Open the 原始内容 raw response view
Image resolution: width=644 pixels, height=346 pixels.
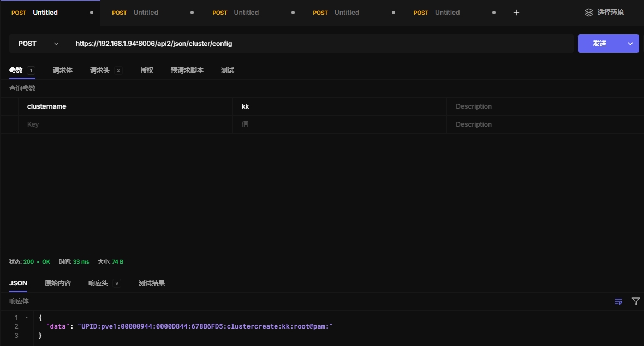point(57,283)
